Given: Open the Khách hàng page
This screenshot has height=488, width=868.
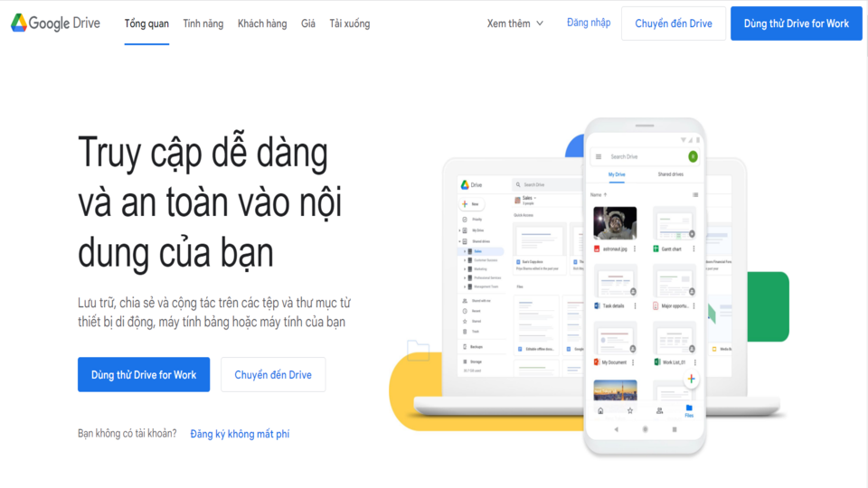Looking at the screenshot, I should [262, 23].
